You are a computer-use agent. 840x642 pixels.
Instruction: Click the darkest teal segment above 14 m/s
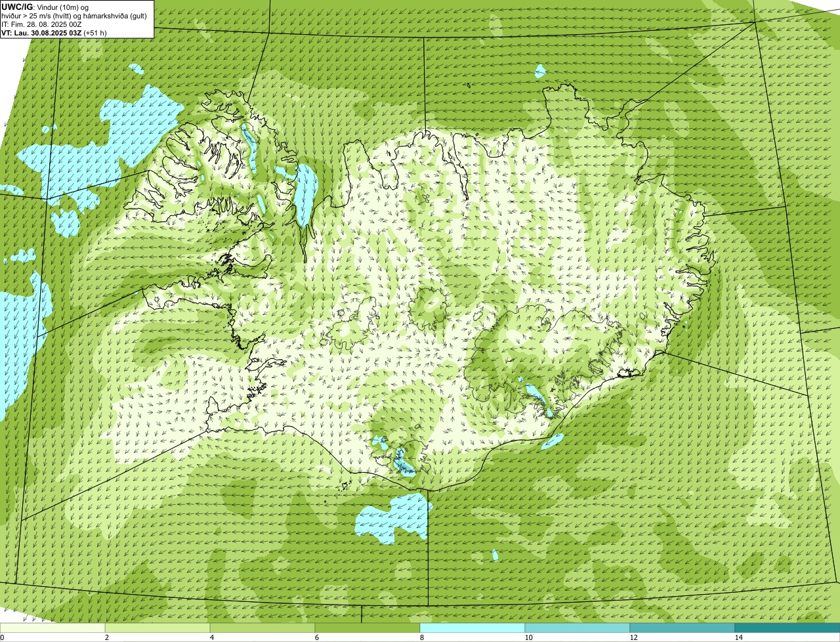tap(787, 628)
